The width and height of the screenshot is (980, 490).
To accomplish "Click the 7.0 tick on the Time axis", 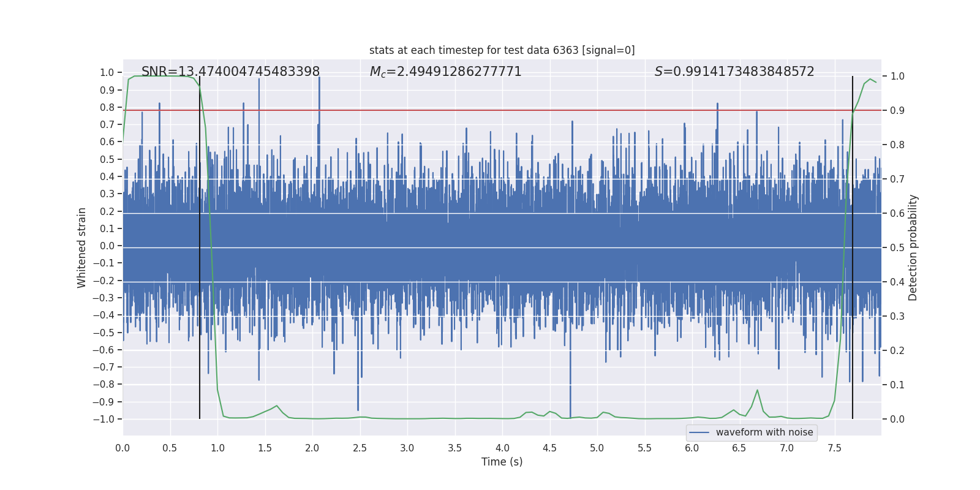I will (787, 448).
